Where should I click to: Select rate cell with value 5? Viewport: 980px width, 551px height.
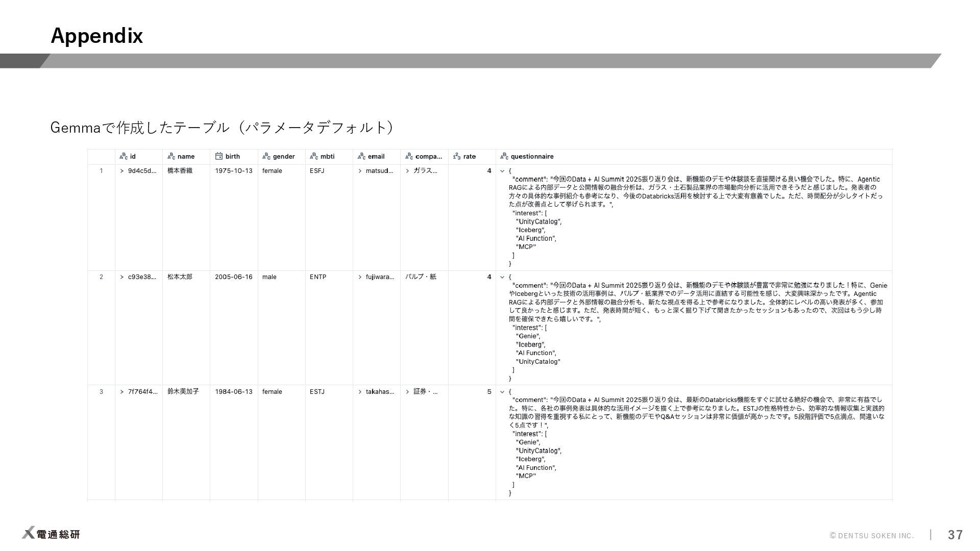click(489, 392)
